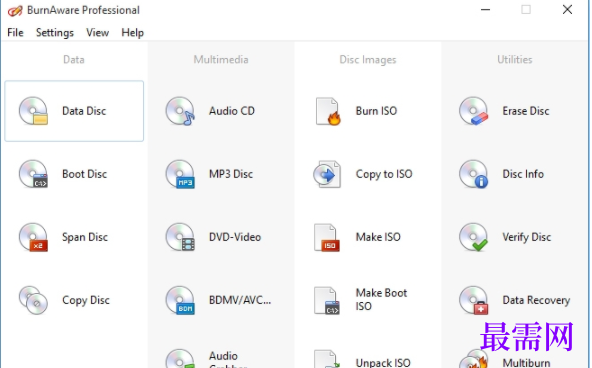Viewport: 592px width, 368px height.
Task: Click the Data Recovery first-aid icon
Action: click(x=473, y=300)
